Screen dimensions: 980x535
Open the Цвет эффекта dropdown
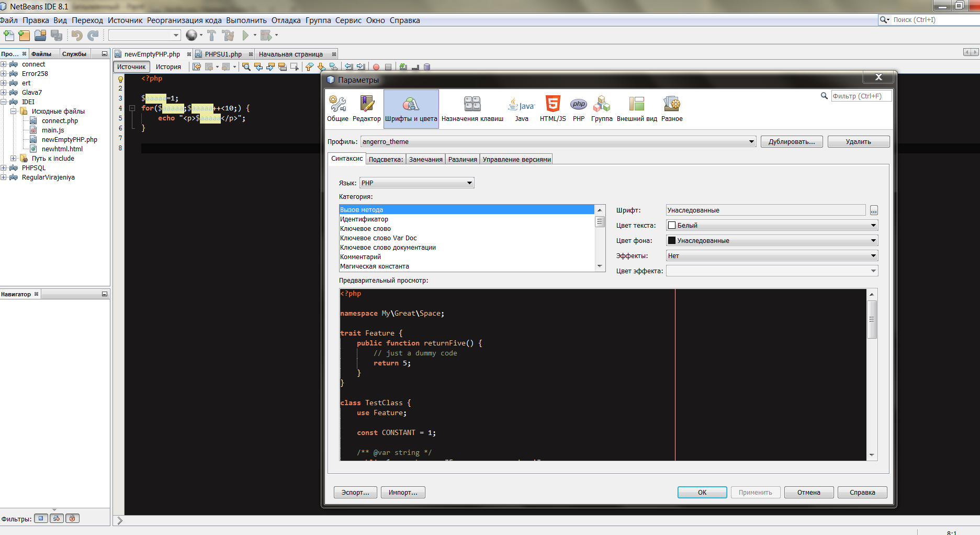point(772,271)
